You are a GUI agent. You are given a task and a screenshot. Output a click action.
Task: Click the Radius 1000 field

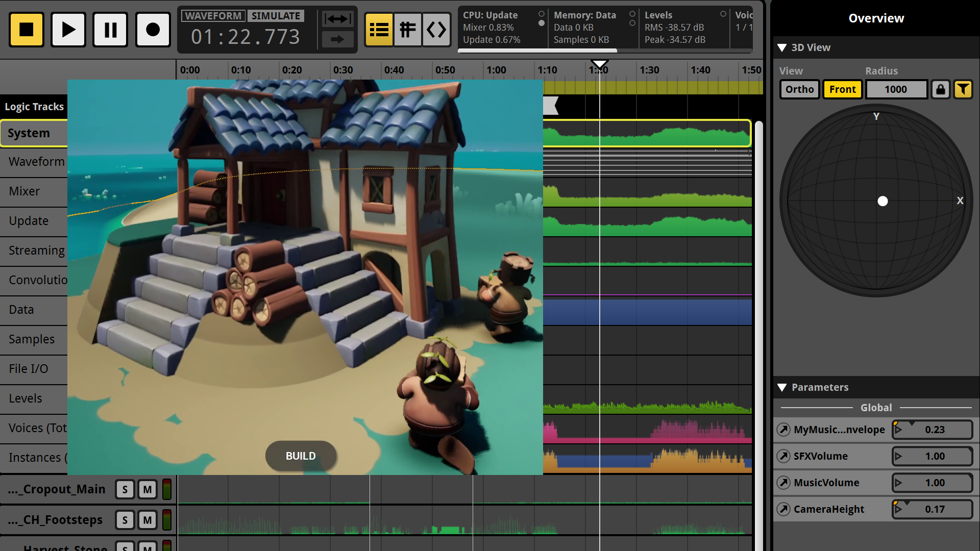tap(896, 89)
